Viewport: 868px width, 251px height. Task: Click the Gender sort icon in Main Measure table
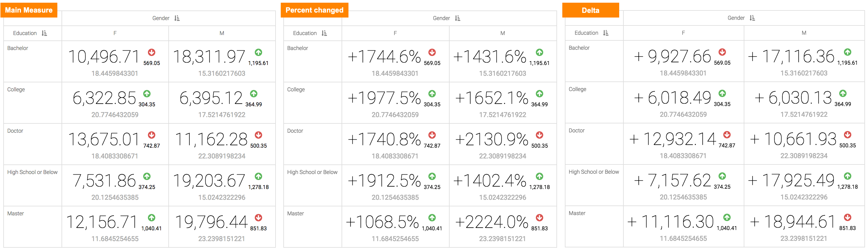click(177, 18)
